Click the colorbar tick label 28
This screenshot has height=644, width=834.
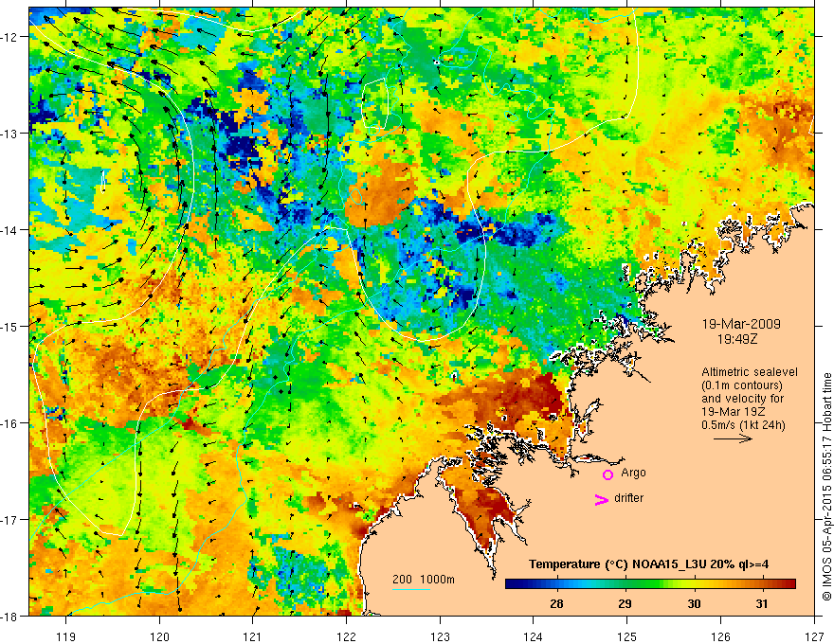(x=556, y=603)
